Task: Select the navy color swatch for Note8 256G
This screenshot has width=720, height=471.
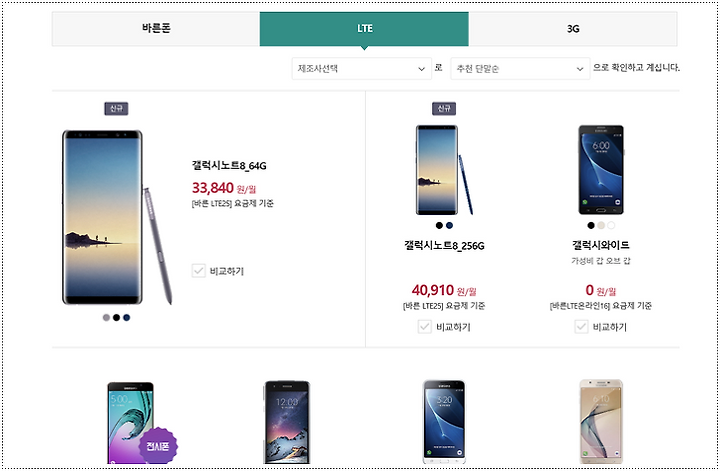Action: tap(450, 225)
